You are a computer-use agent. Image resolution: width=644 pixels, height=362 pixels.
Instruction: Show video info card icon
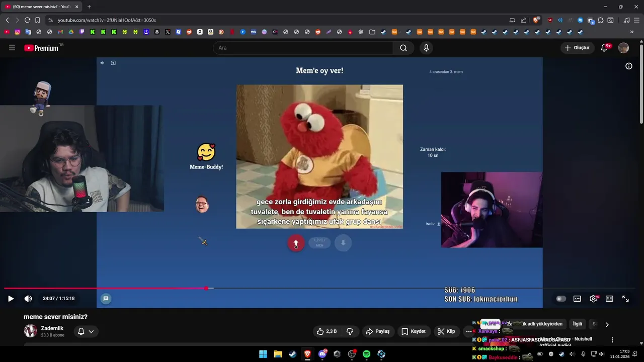(628, 66)
